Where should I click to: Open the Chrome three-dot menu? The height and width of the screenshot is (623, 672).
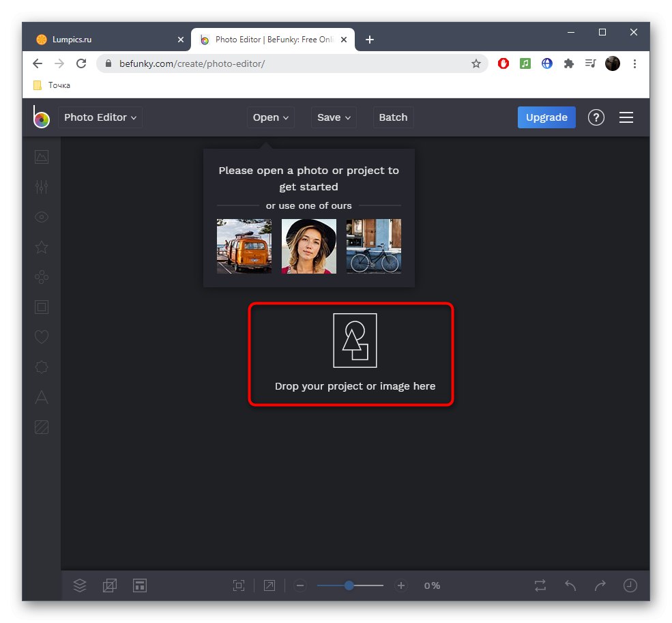pyautogui.click(x=634, y=63)
